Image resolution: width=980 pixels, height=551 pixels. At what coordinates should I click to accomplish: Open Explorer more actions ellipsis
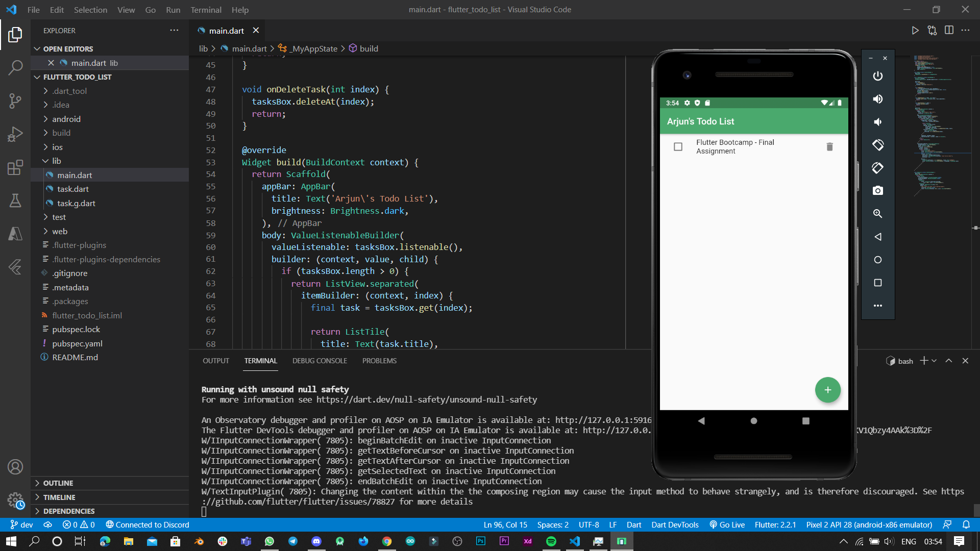coord(174,31)
